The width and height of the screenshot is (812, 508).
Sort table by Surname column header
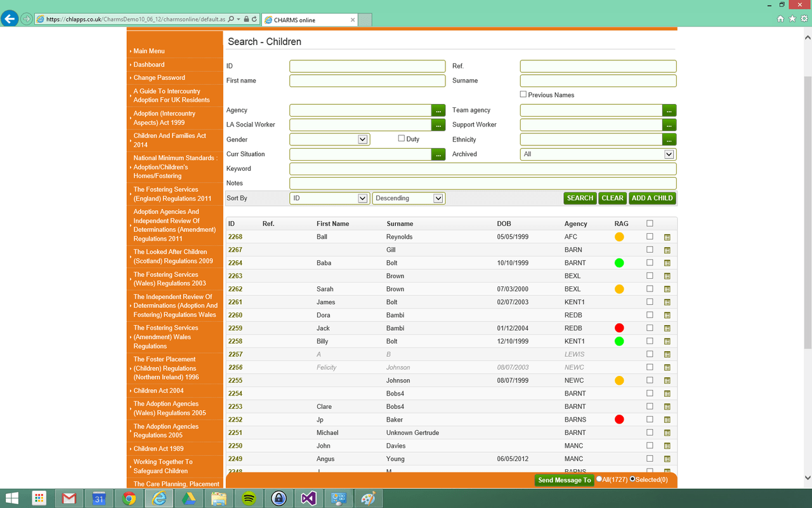coord(400,224)
